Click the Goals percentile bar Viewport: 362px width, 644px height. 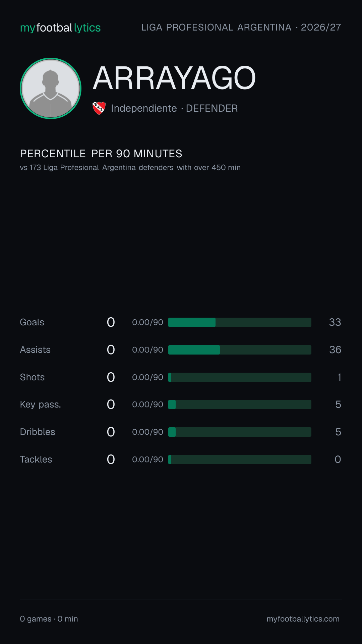click(240, 322)
